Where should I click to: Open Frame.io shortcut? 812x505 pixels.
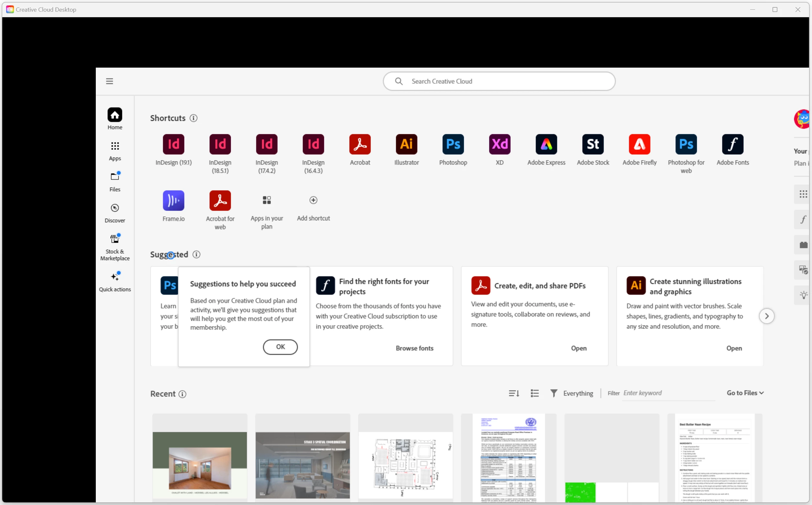173,200
